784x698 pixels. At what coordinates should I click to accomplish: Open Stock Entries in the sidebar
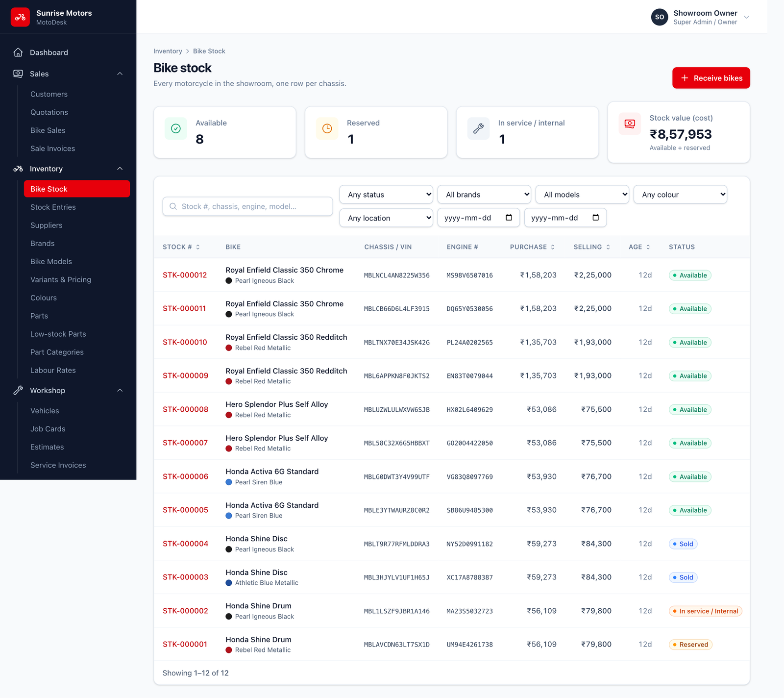[x=53, y=207]
